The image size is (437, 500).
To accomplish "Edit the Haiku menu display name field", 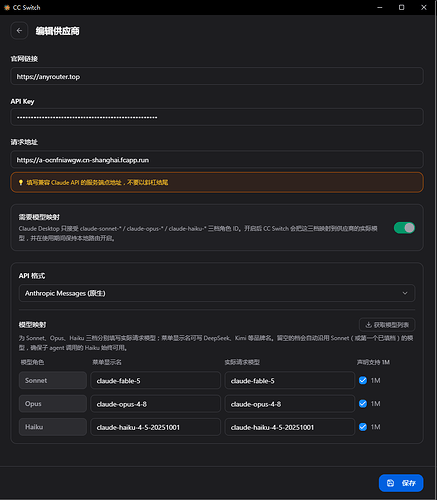I will pyautogui.click(x=155, y=427).
